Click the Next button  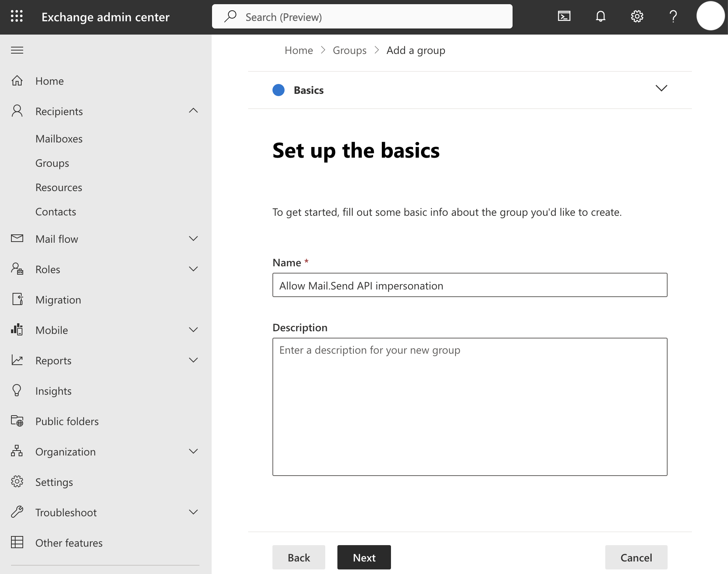tap(364, 557)
